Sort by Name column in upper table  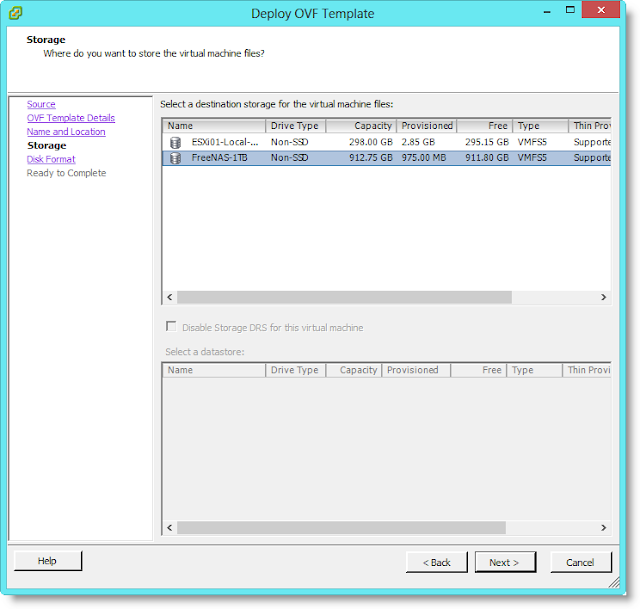coord(214,126)
